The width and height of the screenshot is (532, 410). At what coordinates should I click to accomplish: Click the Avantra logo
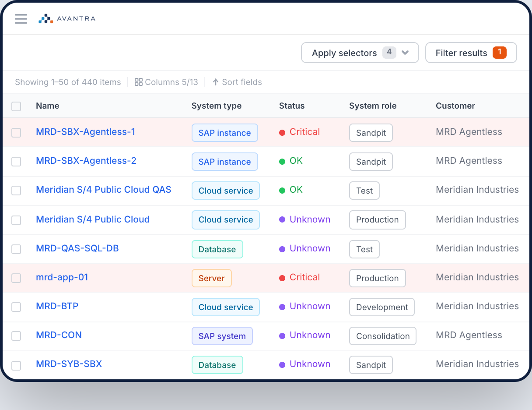(66, 18)
